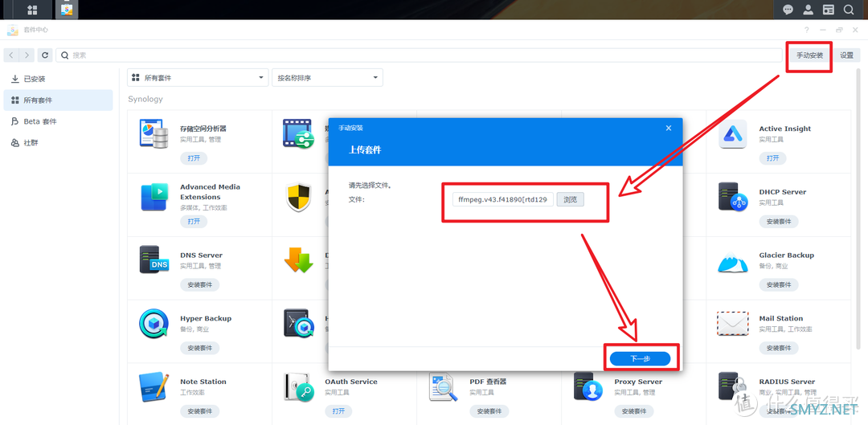Click the Antivirus shield package icon

[x=299, y=197]
